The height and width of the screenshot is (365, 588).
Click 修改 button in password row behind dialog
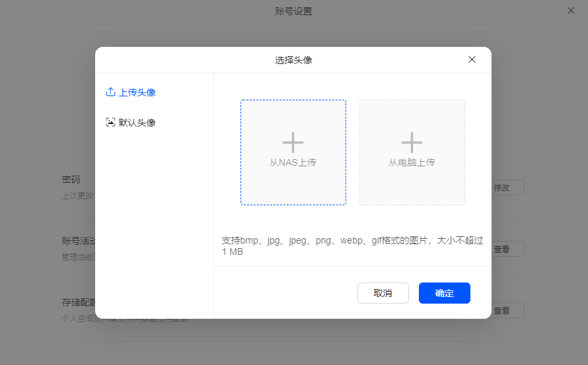(x=508, y=187)
